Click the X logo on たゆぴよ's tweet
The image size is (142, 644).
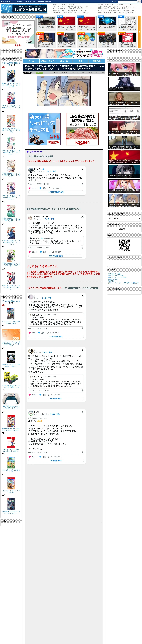82,217
